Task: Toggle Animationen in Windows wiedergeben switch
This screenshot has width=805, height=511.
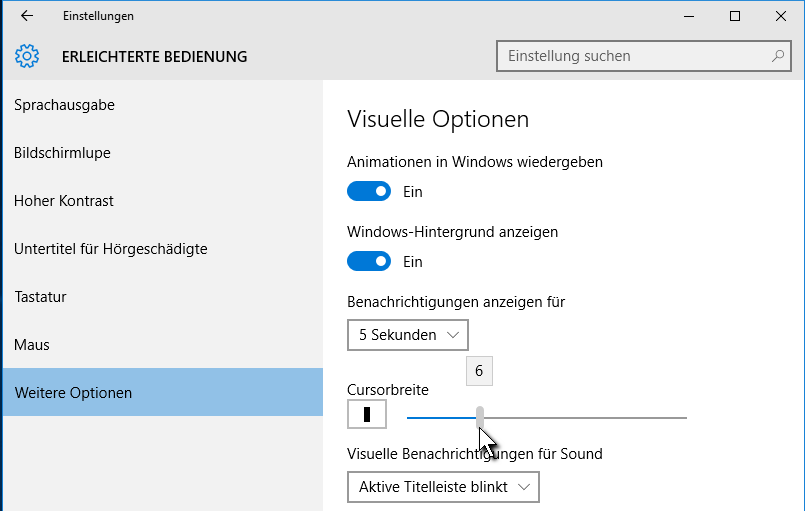Action: point(369,191)
